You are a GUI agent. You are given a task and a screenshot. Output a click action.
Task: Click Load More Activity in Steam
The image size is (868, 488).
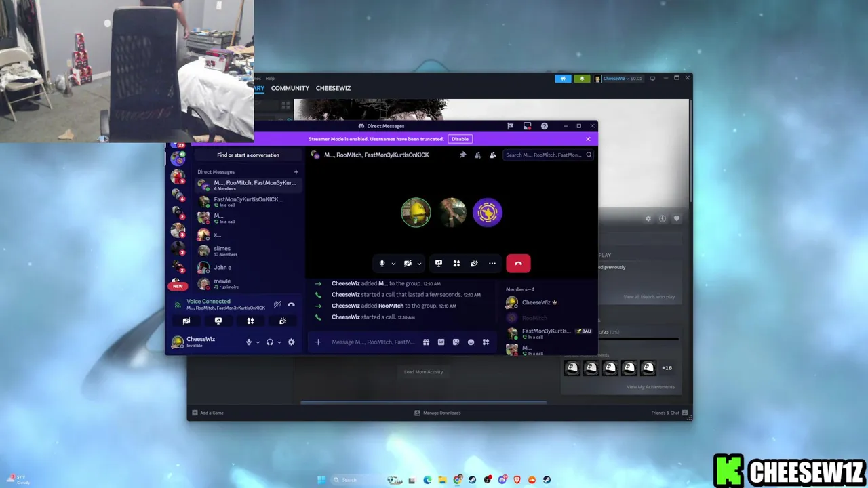pos(423,372)
